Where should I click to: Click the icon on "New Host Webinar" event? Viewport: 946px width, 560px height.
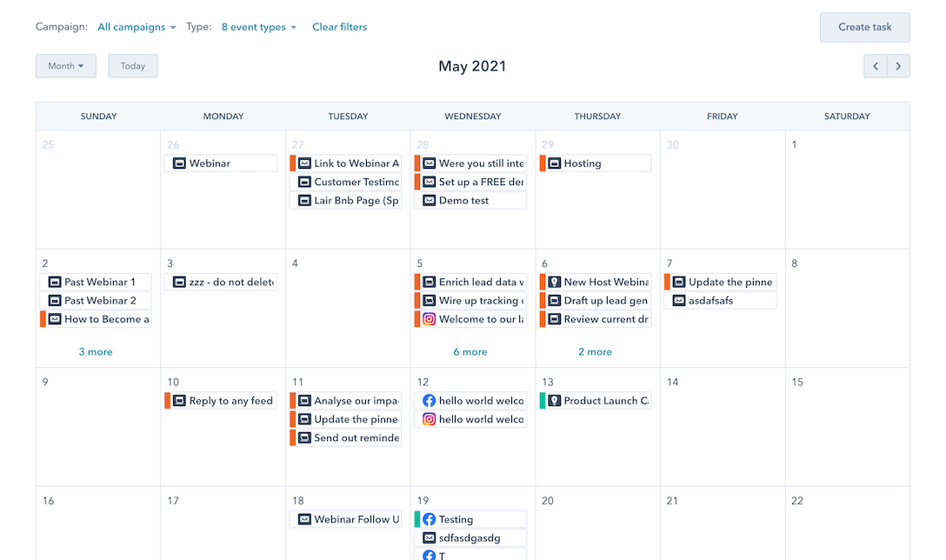556,282
